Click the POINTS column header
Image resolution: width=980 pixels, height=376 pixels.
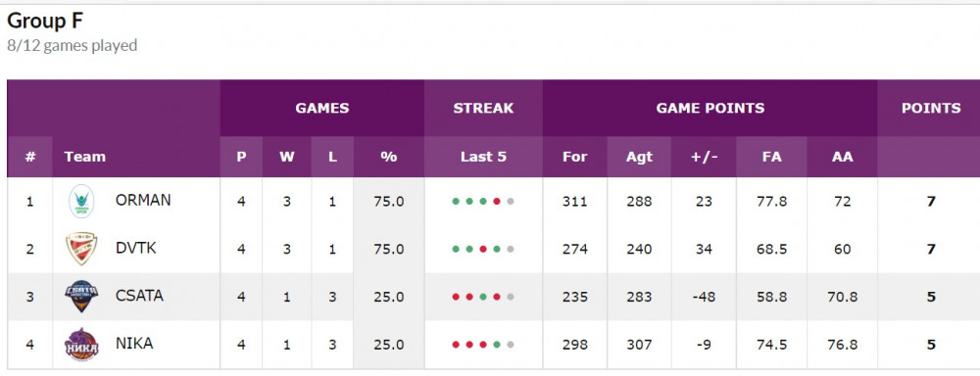tap(931, 108)
